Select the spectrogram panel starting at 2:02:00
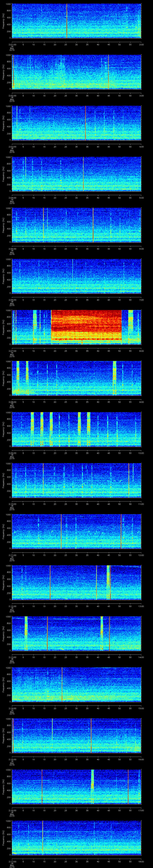The width and height of the screenshot is (153, 868). pyautogui.click(x=77, y=72)
